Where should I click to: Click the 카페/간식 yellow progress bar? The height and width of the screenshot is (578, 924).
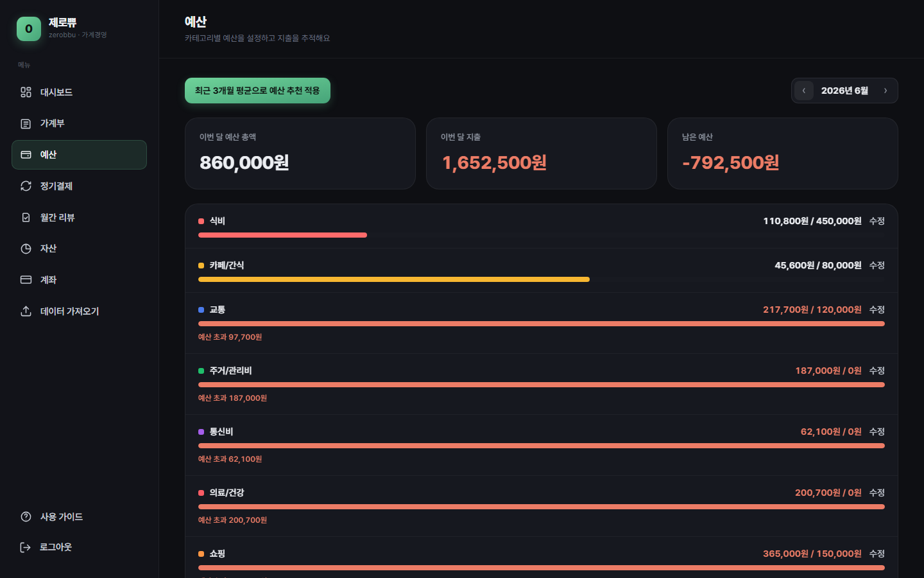coord(394,279)
